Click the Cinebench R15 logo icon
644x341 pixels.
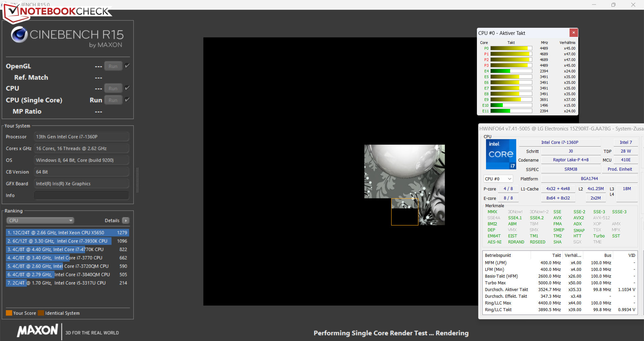coord(19,35)
